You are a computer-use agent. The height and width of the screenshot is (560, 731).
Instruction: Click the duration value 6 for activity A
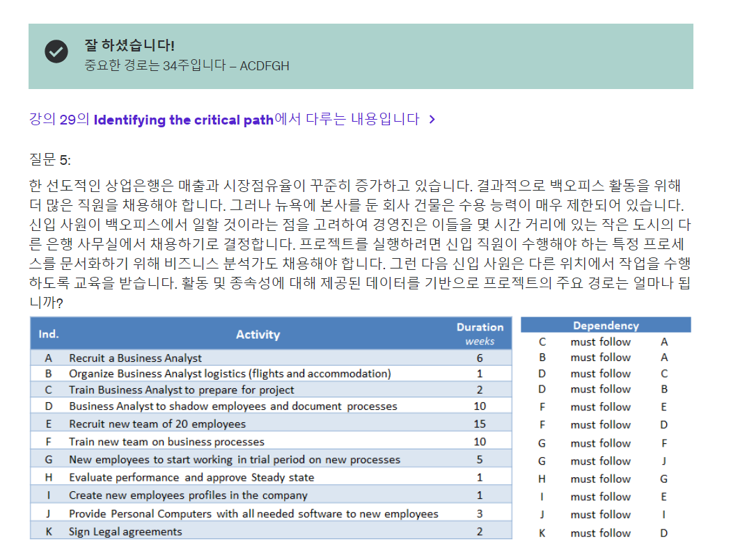point(480,358)
